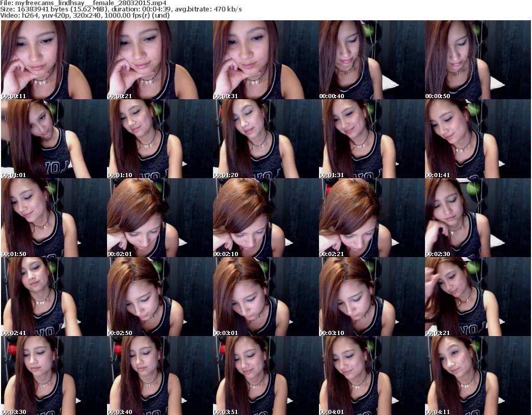Pick the thumbnail with timestamp 00:00:50
The width and height of the screenshot is (532, 415).
[x=478, y=60]
